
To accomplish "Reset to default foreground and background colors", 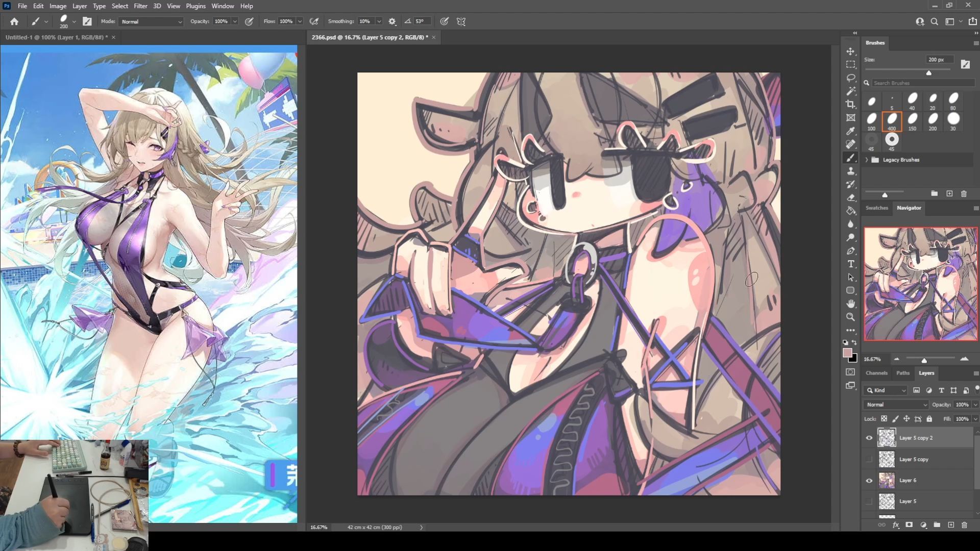I will click(845, 342).
